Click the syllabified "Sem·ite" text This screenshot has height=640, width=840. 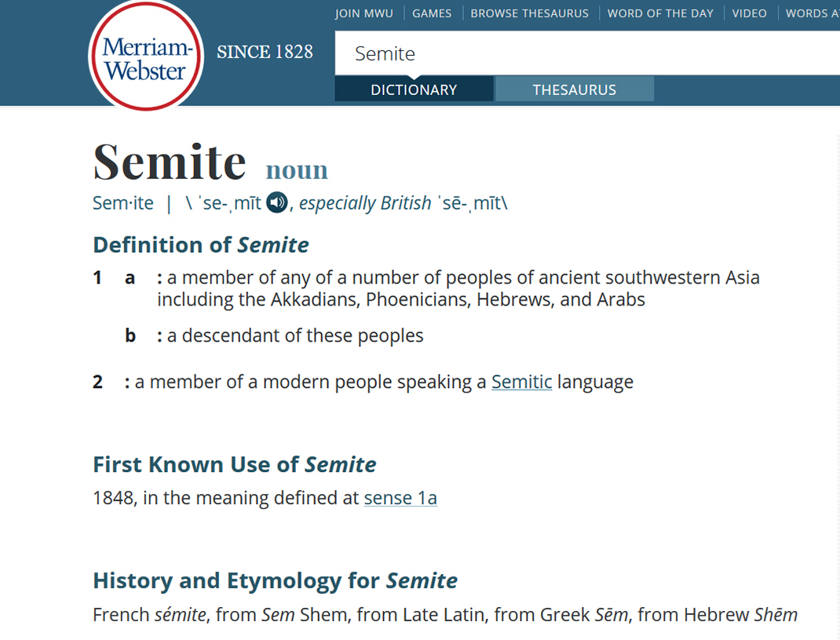click(x=123, y=203)
